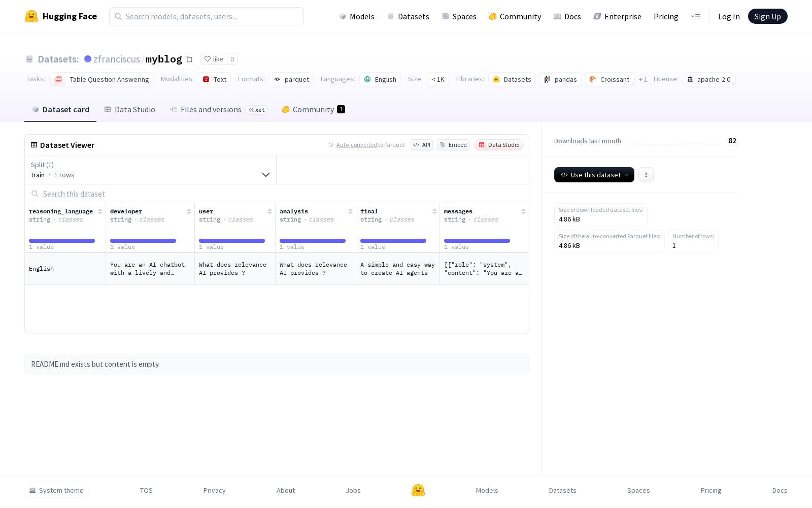
Task: Click the like count number
Action: click(x=232, y=59)
